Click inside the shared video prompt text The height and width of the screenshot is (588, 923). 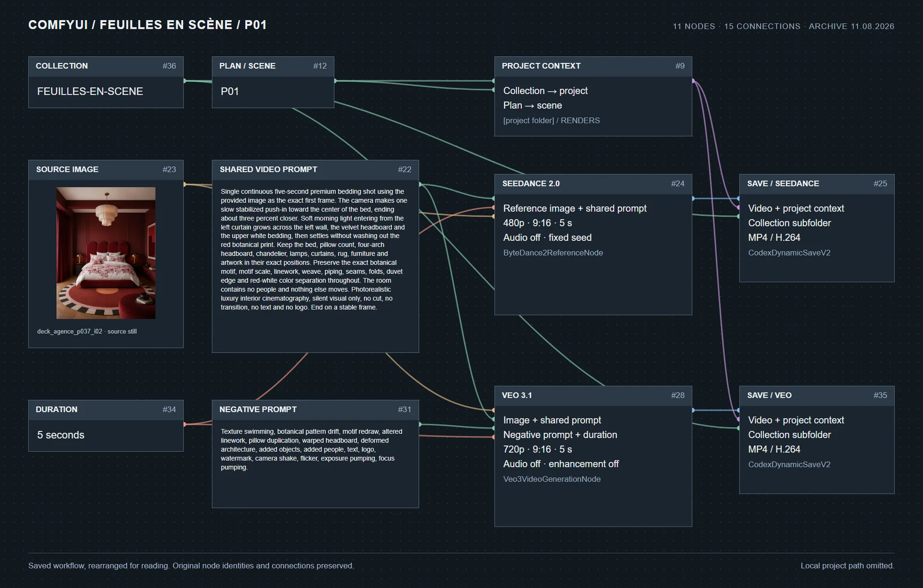coord(314,249)
